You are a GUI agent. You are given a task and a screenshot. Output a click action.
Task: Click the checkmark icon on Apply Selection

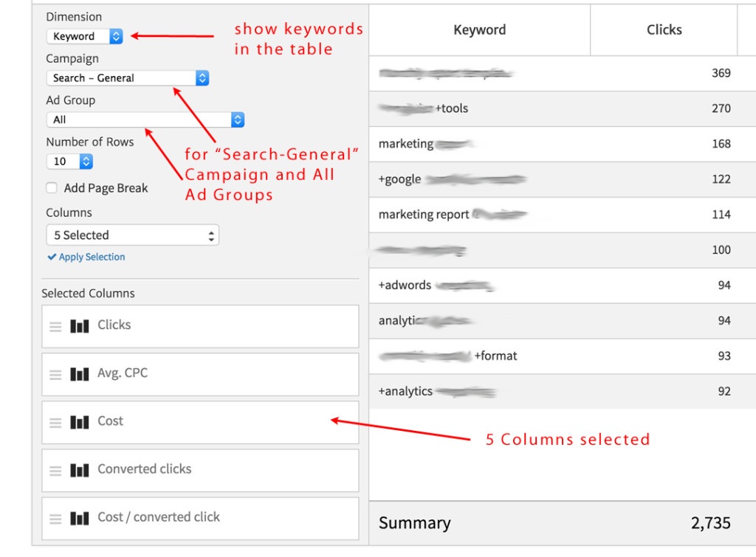[51, 257]
